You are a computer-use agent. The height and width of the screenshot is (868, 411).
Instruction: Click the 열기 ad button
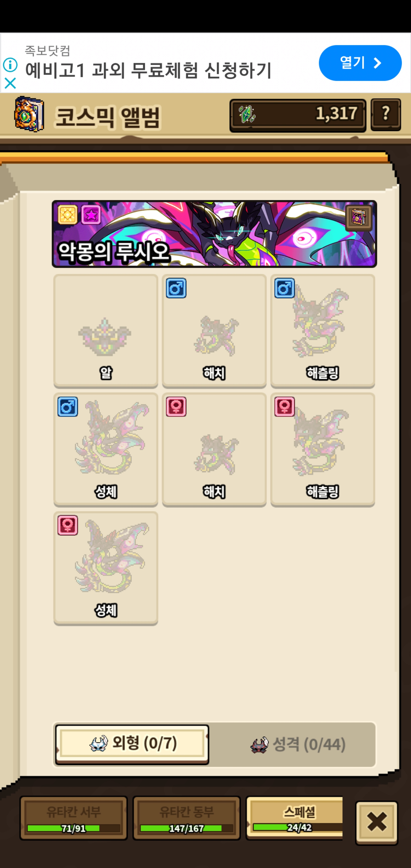click(360, 63)
